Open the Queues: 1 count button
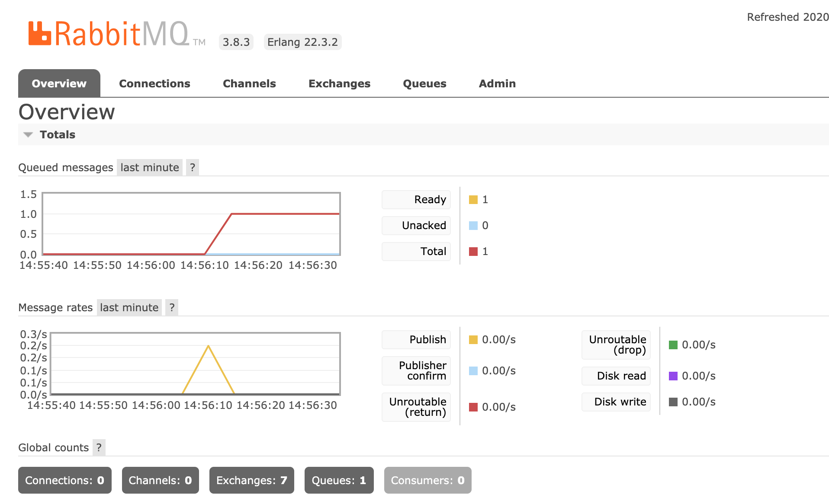The width and height of the screenshot is (829, 504). [x=339, y=480]
